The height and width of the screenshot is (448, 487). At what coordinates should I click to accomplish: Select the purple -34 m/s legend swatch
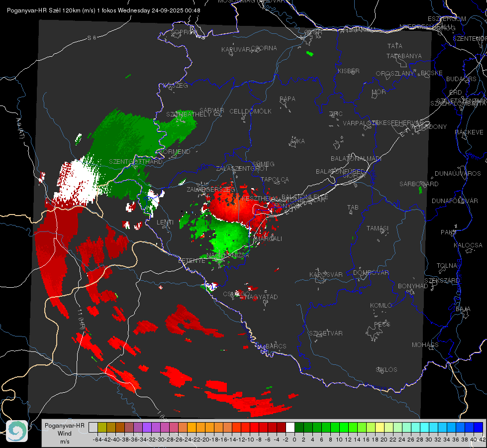point(147,427)
